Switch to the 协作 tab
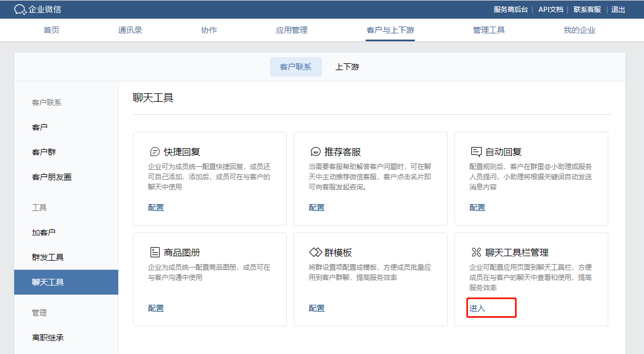 pos(209,30)
